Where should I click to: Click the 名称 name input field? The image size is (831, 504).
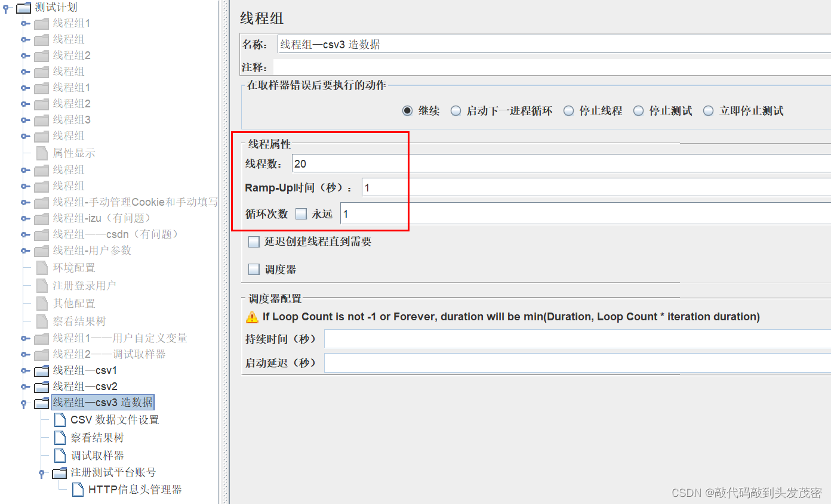pyautogui.click(x=554, y=44)
